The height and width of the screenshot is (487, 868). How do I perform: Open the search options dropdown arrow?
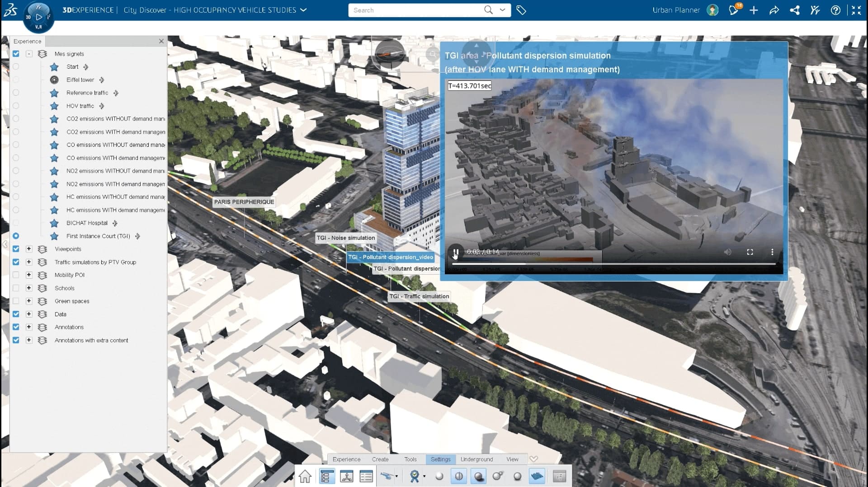(x=502, y=10)
